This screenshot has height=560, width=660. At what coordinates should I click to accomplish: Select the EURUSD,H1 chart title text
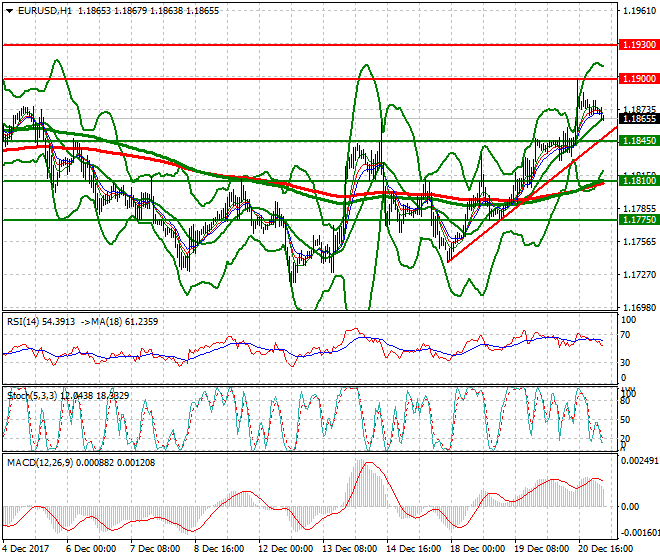pyautogui.click(x=45, y=11)
